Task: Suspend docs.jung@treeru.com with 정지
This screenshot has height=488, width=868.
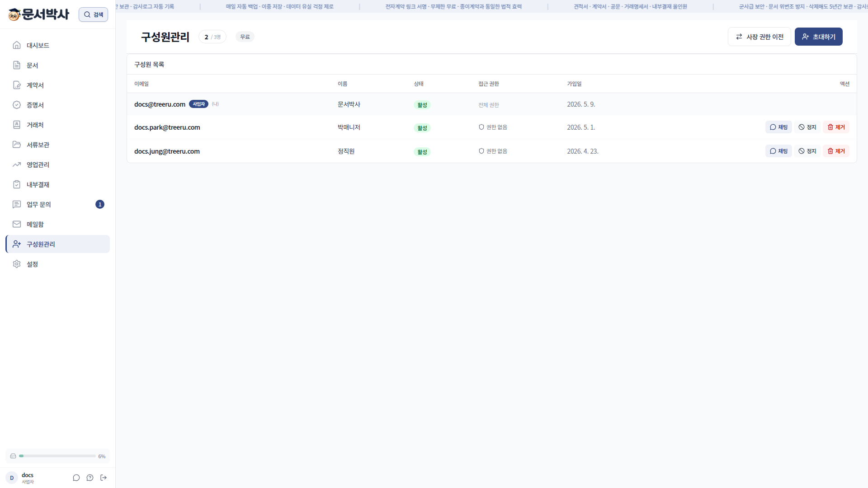Action: 807,151
